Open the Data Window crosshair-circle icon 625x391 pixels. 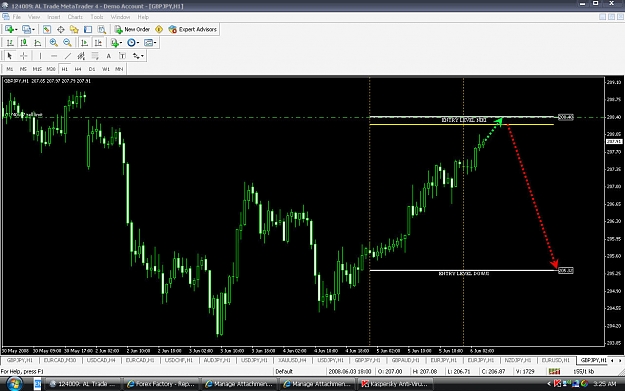click(x=61, y=29)
